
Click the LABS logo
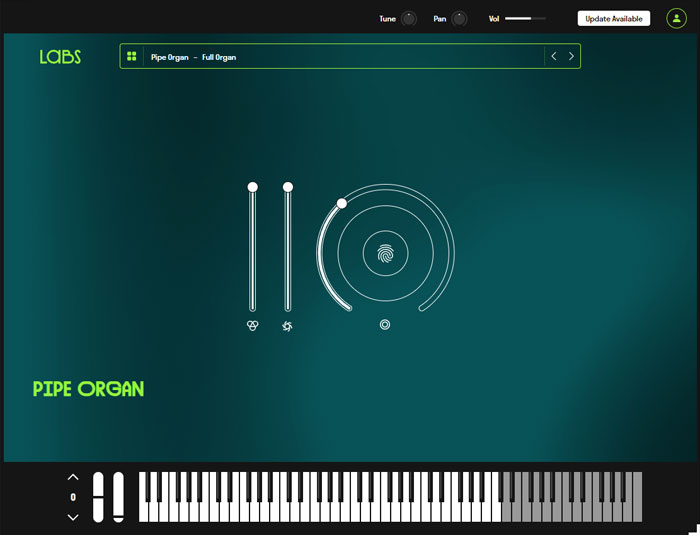tap(60, 57)
